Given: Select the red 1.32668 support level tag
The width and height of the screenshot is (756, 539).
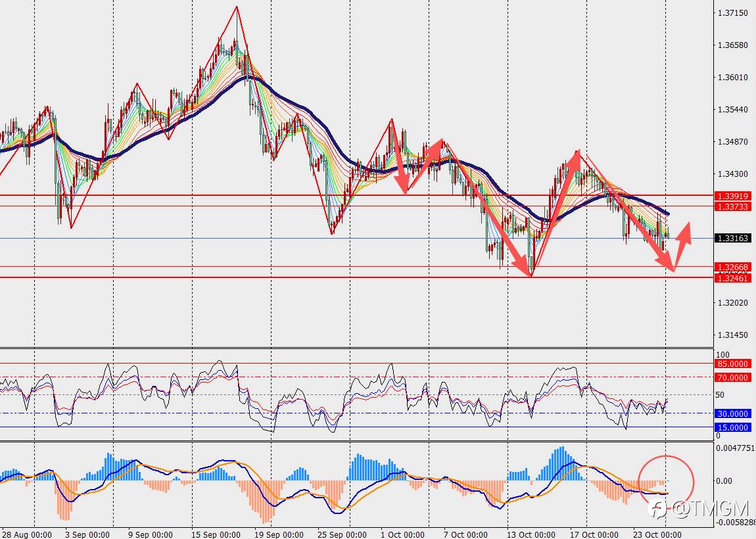Looking at the screenshot, I should (733, 267).
